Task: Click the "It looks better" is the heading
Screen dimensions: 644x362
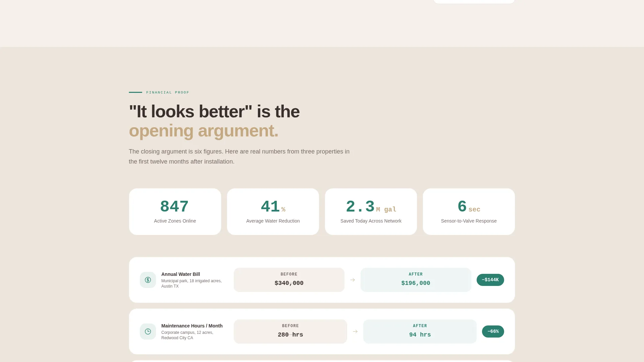Action: (x=214, y=112)
